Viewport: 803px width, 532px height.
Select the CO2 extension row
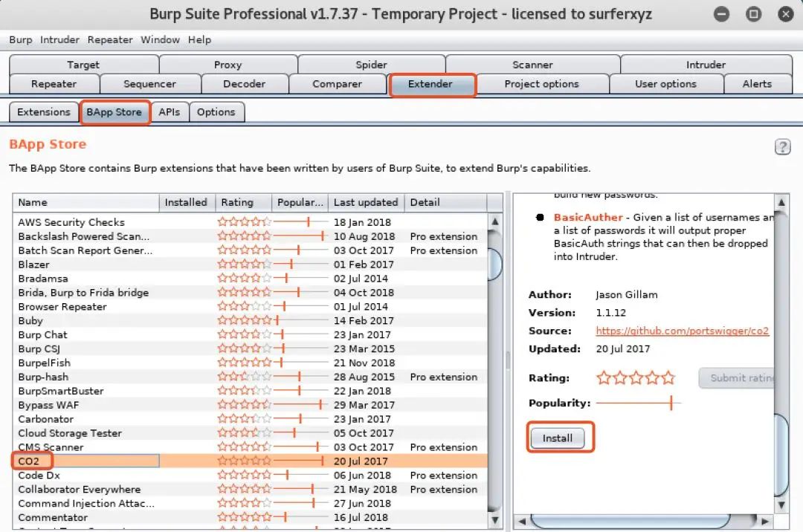250,461
